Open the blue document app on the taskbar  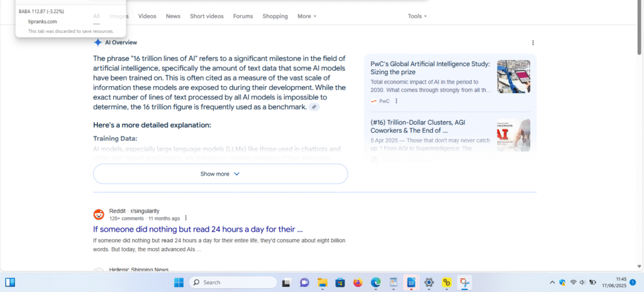pos(411,283)
